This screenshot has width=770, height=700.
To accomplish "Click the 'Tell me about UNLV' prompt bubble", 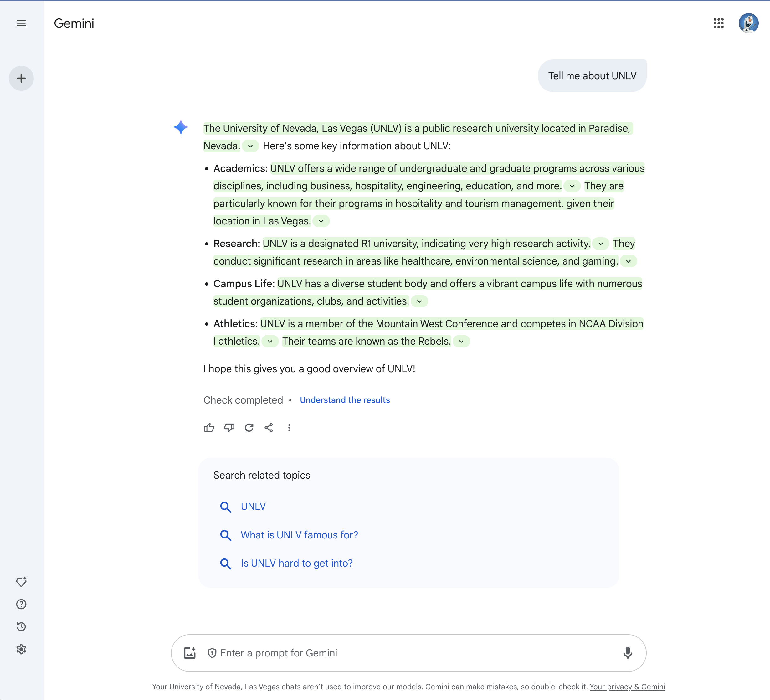I will (592, 76).
